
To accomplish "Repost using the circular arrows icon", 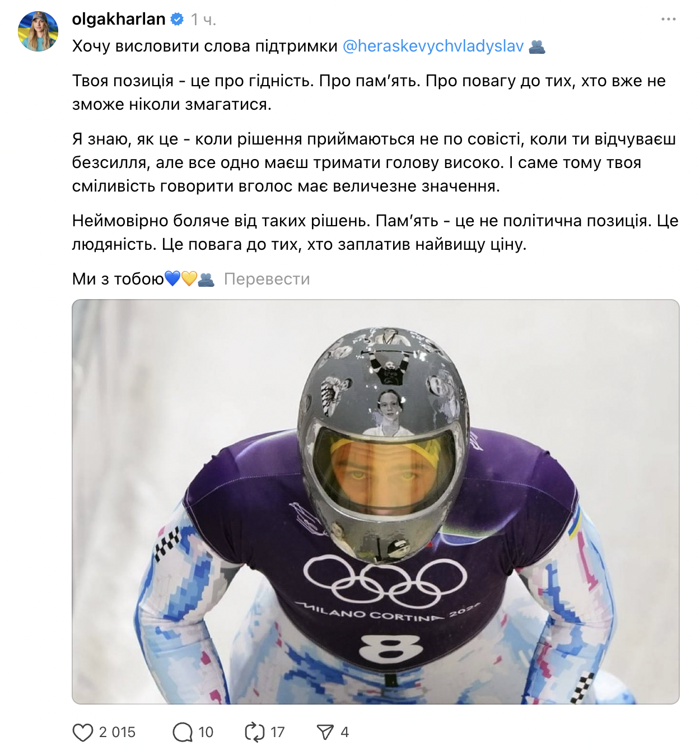I will click(x=254, y=732).
